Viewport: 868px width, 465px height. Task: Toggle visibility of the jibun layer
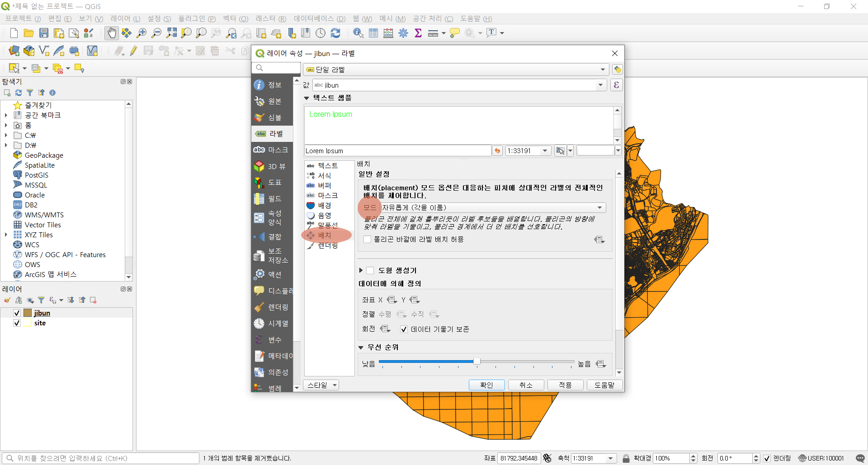coord(17,313)
